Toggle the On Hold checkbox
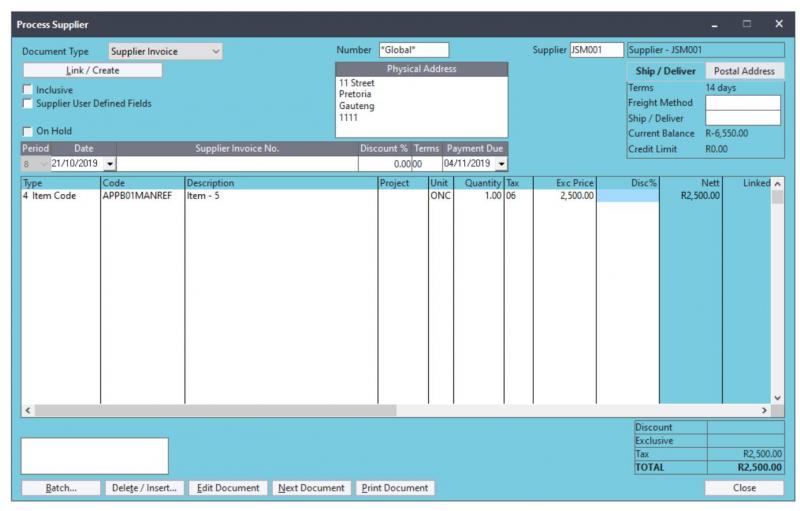 28,131
